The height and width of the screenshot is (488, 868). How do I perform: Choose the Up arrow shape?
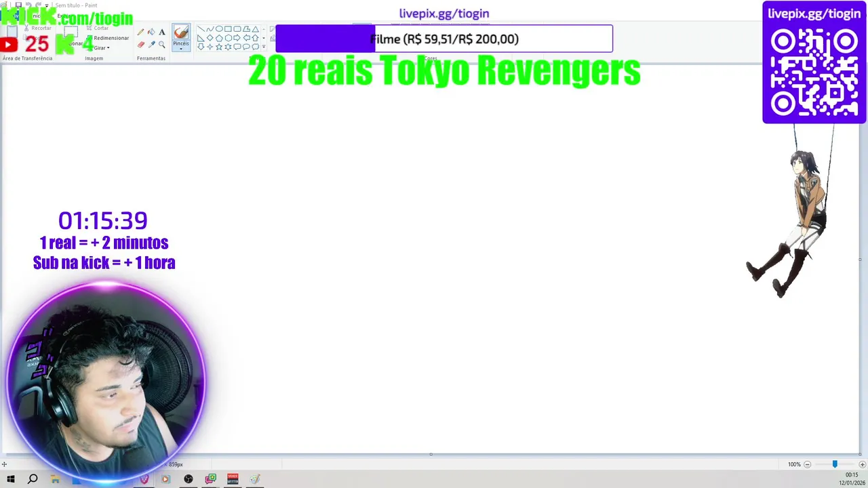256,38
